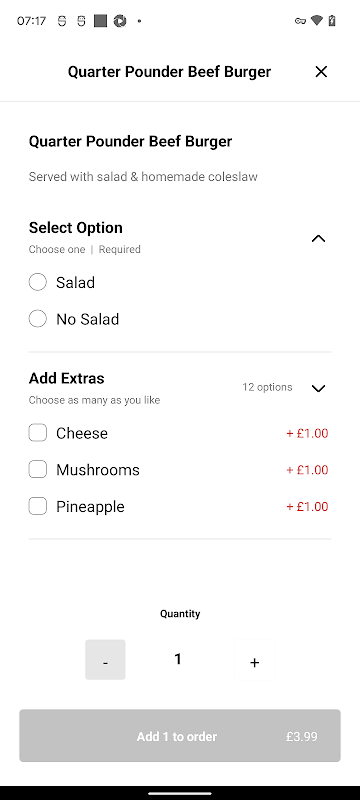Tap the quantity value 1
The image size is (360, 800).
[178, 659]
